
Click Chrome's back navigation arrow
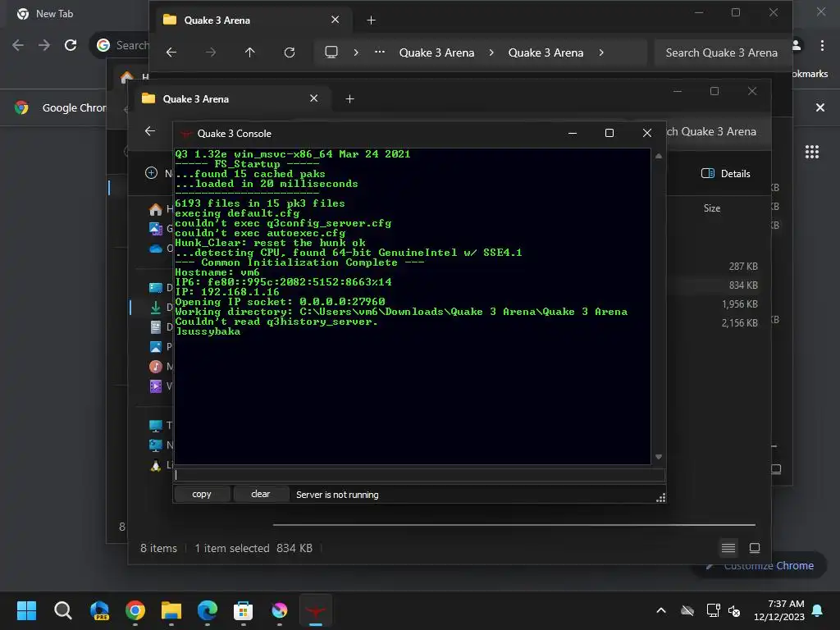pos(18,46)
